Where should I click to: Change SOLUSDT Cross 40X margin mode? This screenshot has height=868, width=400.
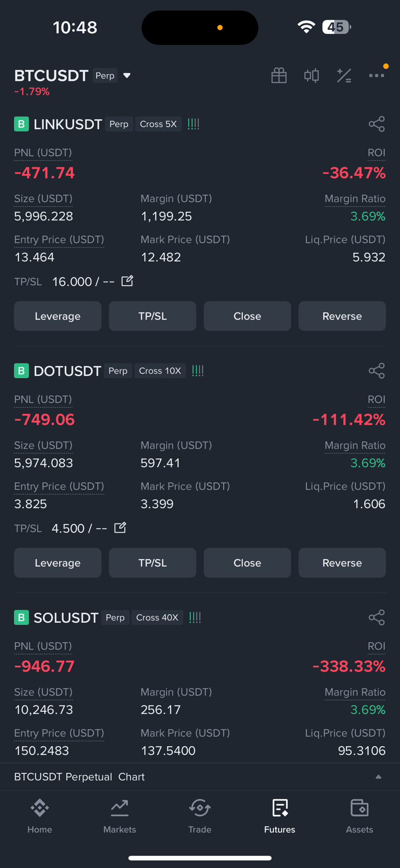coord(157,618)
